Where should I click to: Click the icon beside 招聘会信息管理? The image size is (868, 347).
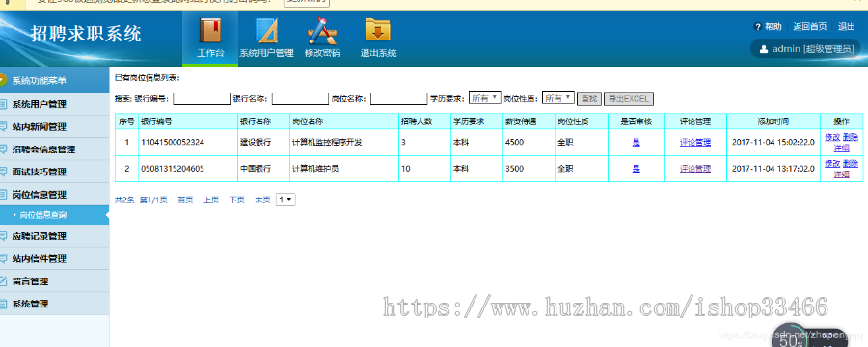(3, 149)
